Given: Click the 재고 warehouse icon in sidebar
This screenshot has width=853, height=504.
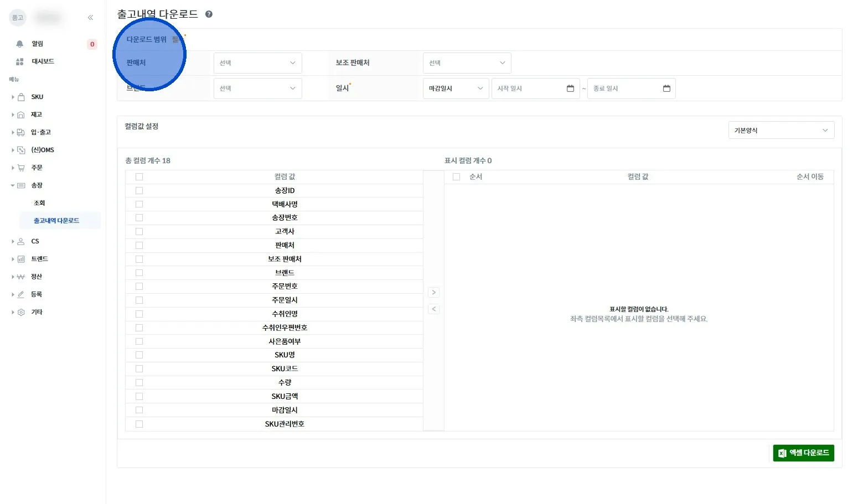Looking at the screenshot, I should coord(21,115).
